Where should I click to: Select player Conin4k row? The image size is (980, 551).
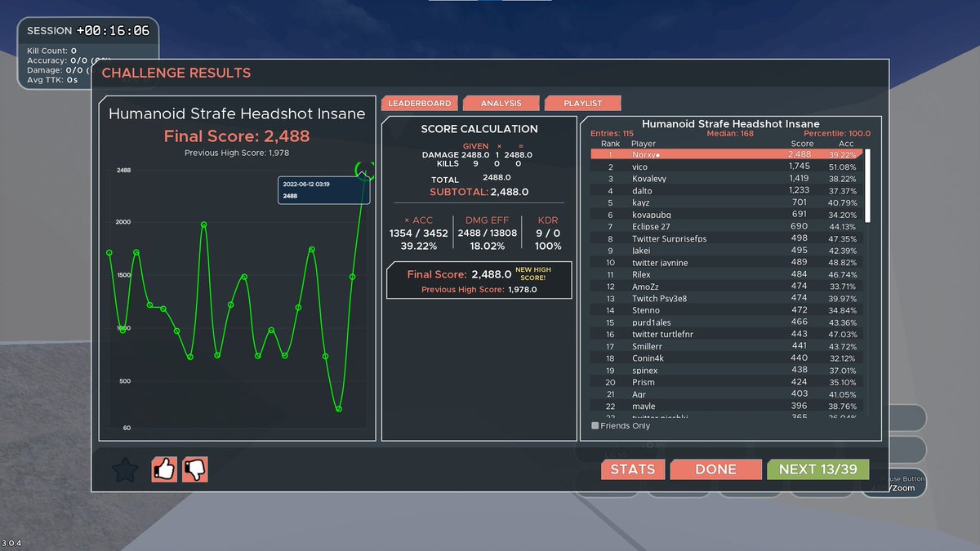point(726,358)
